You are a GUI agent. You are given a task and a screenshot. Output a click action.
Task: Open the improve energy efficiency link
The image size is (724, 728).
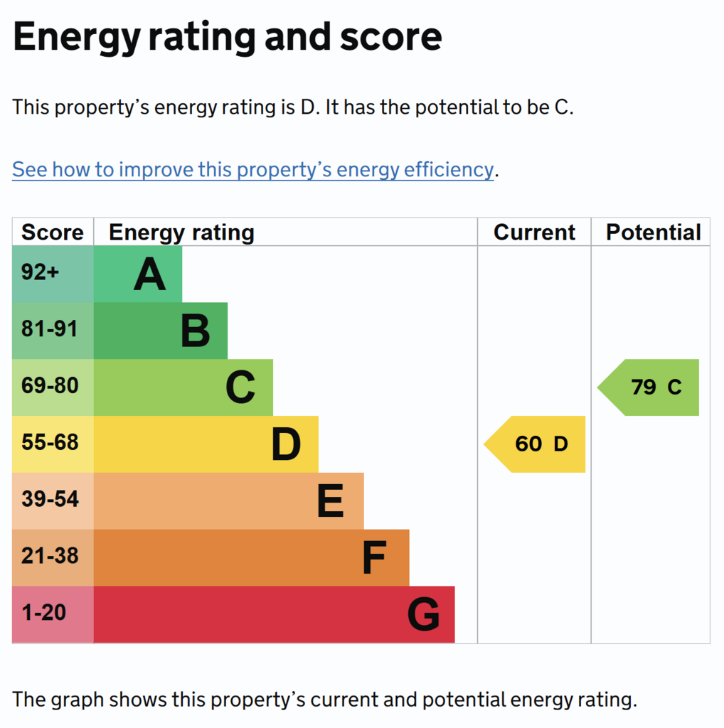pos(252,169)
